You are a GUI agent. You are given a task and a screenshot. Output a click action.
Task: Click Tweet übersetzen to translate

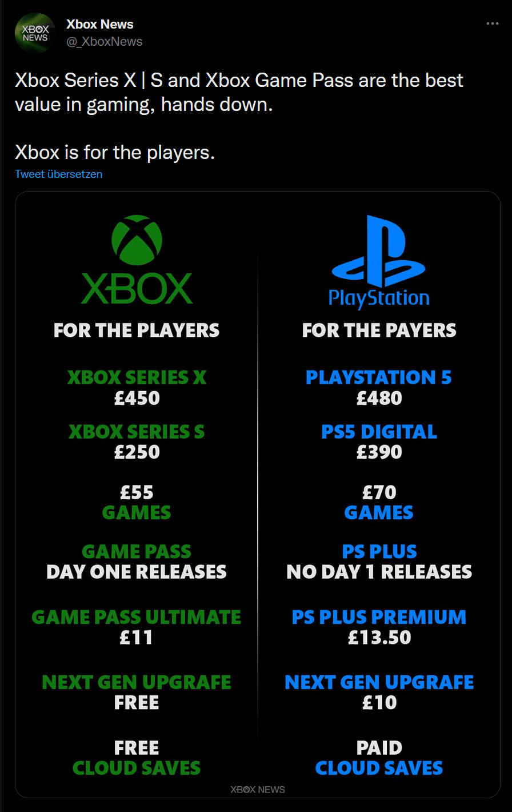pyautogui.click(x=59, y=174)
